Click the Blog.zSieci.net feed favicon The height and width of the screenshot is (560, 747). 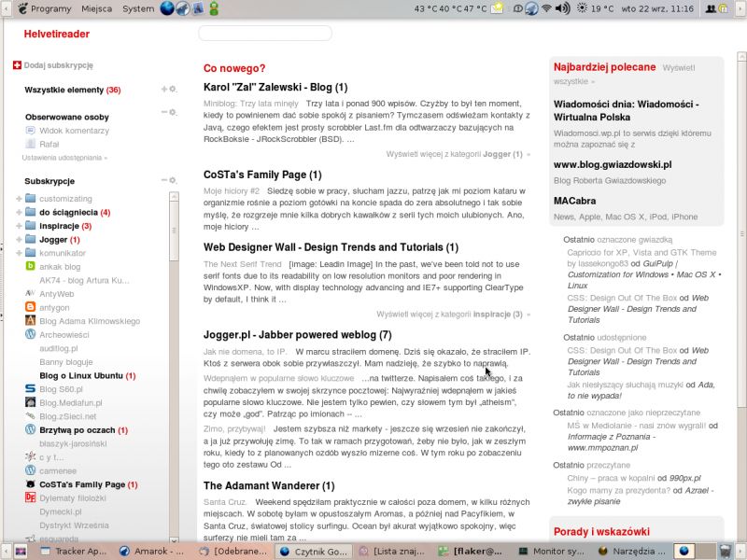pyautogui.click(x=31, y=415)
